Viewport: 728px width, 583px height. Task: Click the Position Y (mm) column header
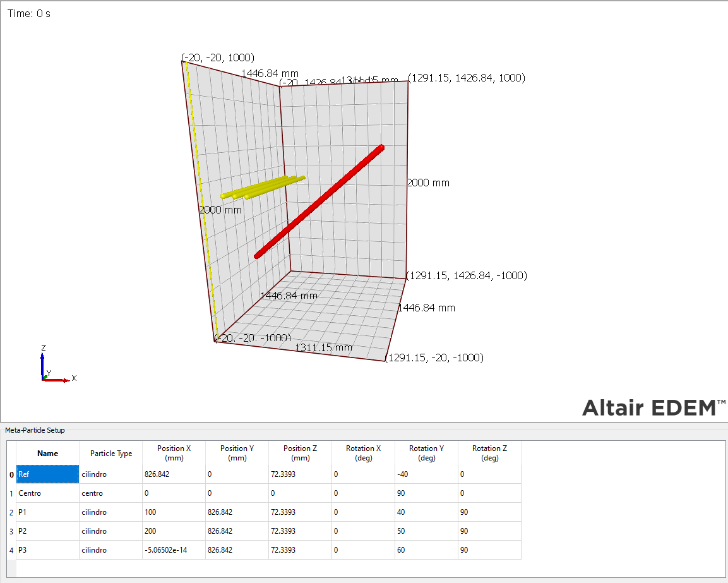click(237, 454)
